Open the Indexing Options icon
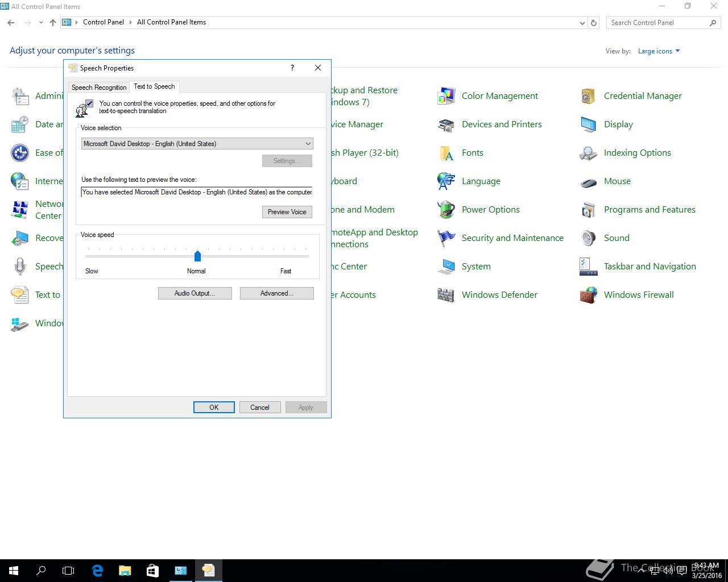The height and width of the screenshot is (582, 728). 589,153
